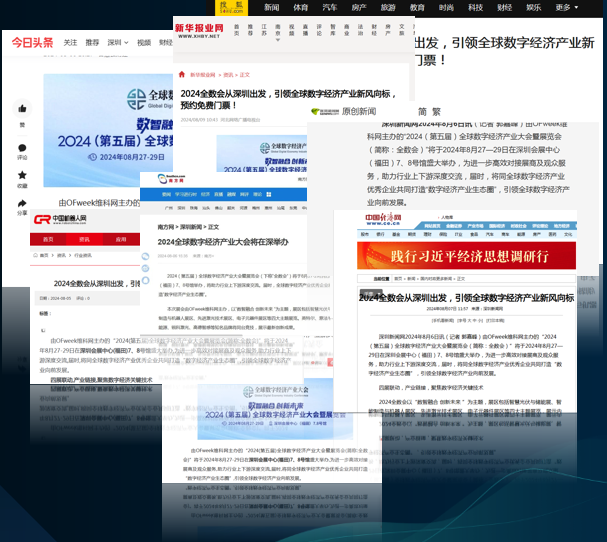Open 新闻 in the Sohu navbar

click(272, 7)
